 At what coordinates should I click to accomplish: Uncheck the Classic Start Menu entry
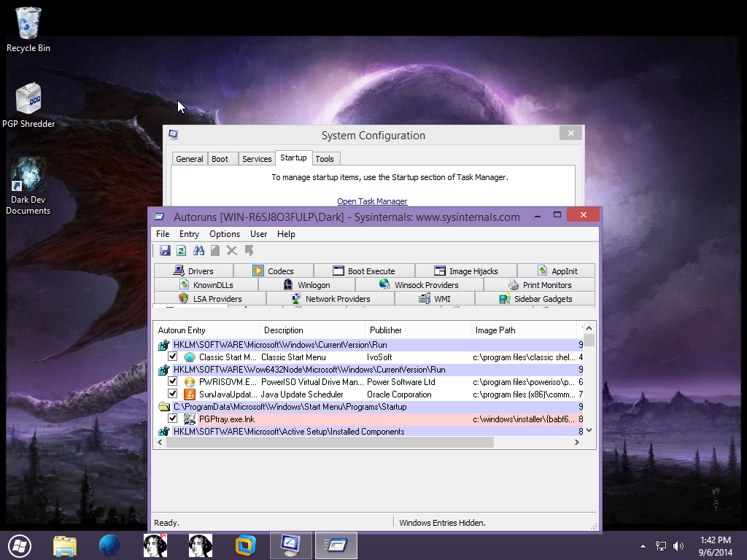[x=172, y=357]
